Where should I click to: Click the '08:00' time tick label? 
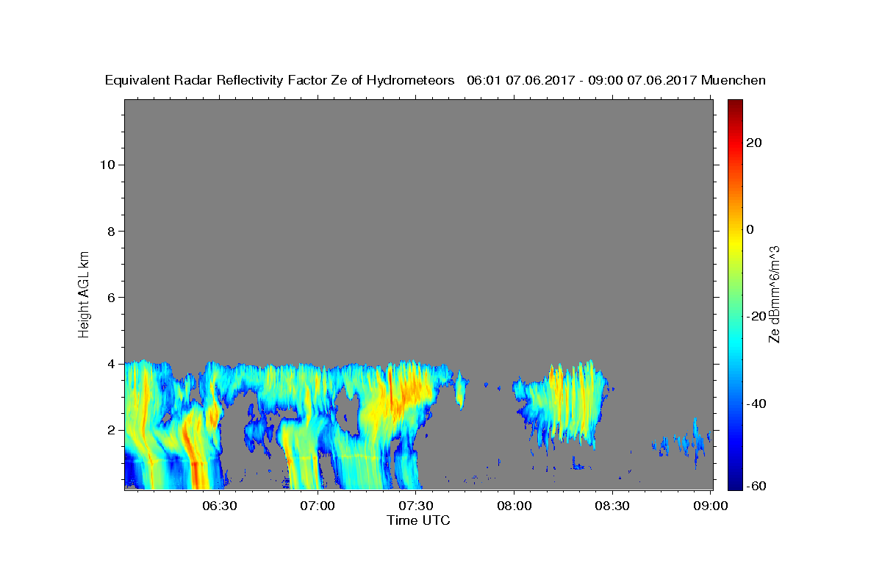[514, 506]
